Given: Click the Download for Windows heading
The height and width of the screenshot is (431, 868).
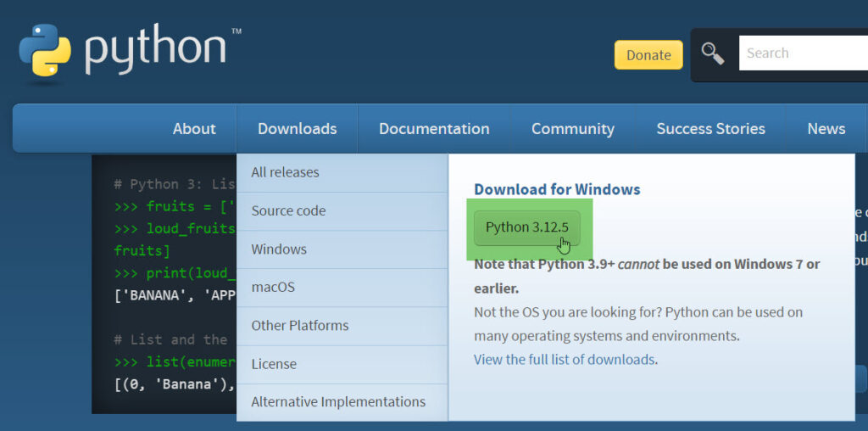Looking at the screenshot, I should pos(557,189).
